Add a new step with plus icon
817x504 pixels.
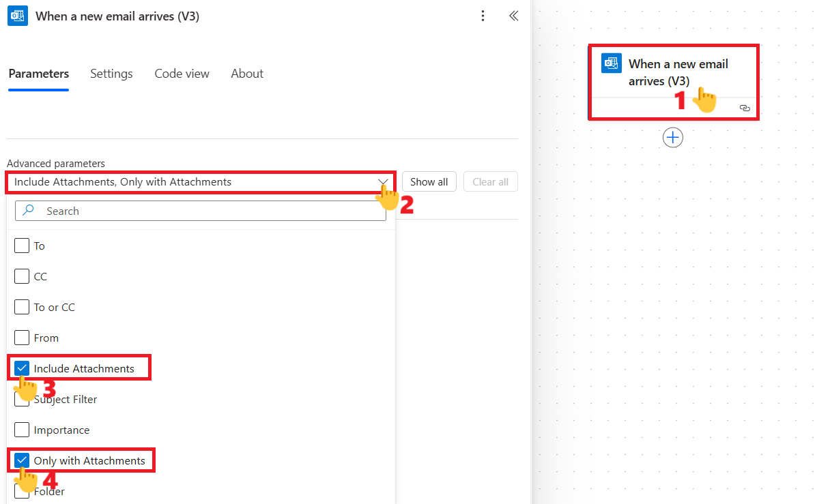[673, 138]
